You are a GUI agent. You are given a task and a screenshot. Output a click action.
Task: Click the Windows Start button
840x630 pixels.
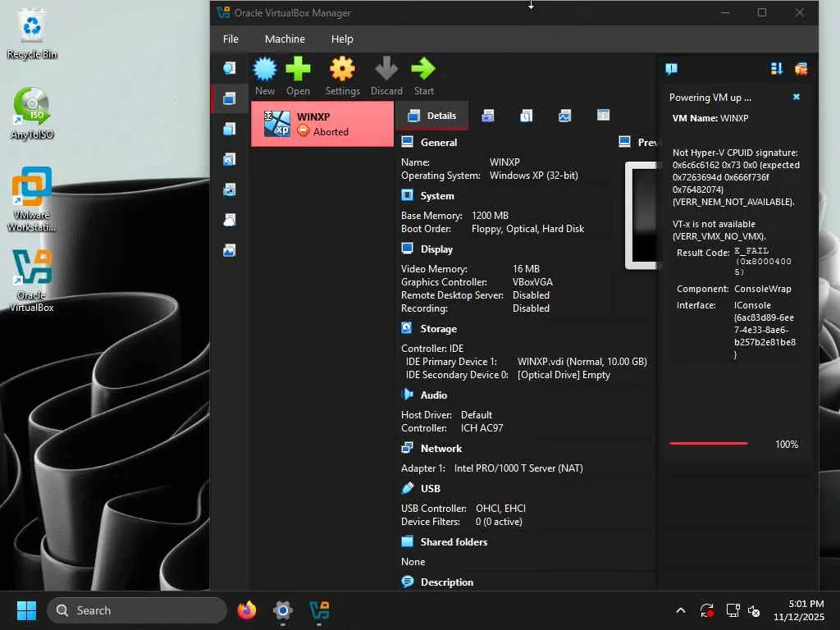(x=26, y=610)
